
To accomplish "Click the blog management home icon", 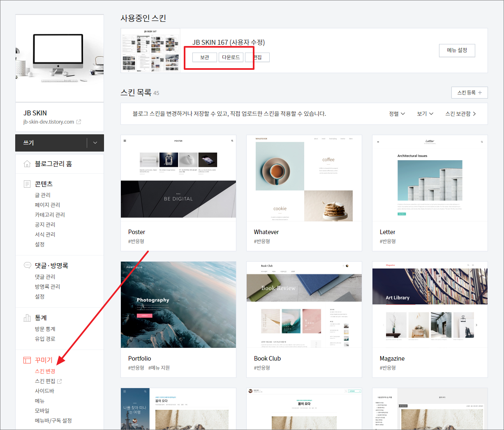I will pyautogui.click(x=27, y=164).
